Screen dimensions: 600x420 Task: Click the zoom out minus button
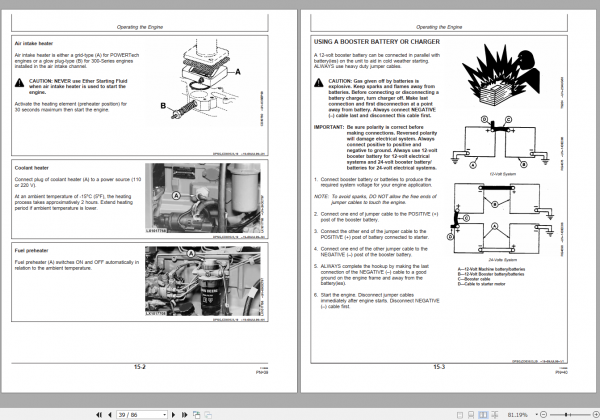[x=543, y=415]
